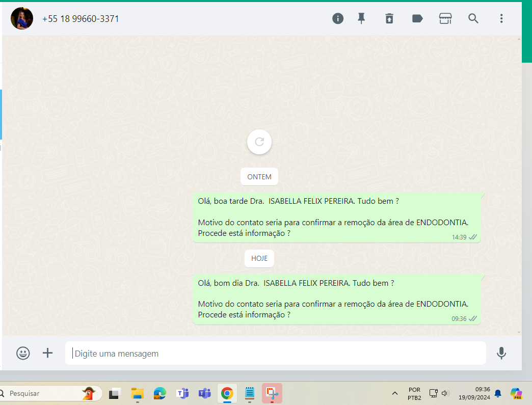This screenshot has width=532, height=405.
Task: Click the trash can restore icon
Action: tap(389, 19)
